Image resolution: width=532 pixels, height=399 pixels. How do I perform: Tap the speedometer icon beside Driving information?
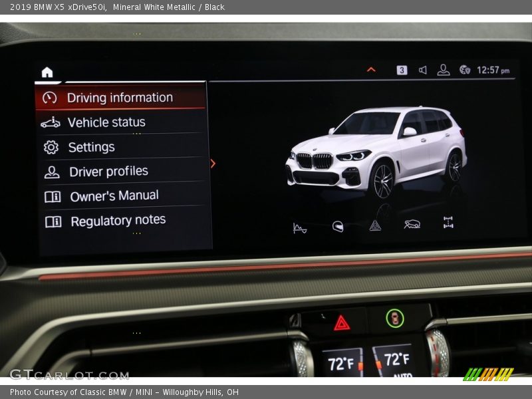pyautogui.click(x=49, y=98)
